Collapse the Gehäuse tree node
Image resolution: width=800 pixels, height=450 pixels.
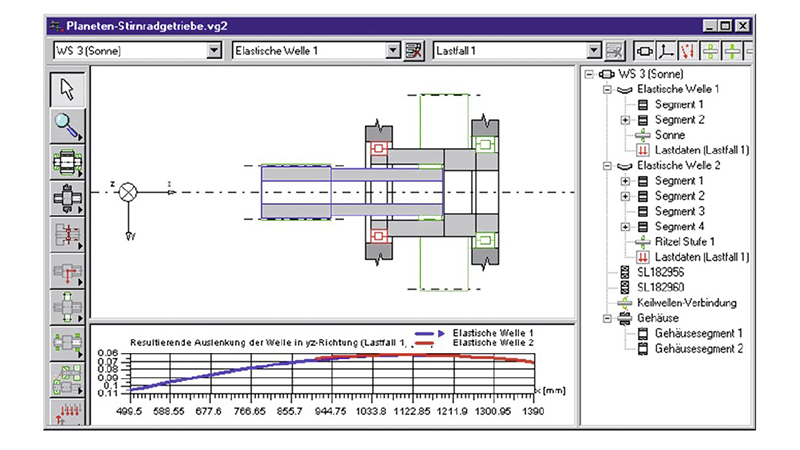(610, 318)
